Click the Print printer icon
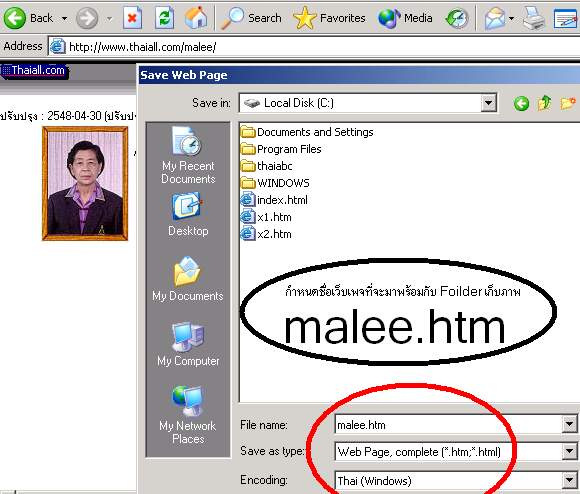The height and width of the screenshot is (494, 580). (x=534, y=18)
